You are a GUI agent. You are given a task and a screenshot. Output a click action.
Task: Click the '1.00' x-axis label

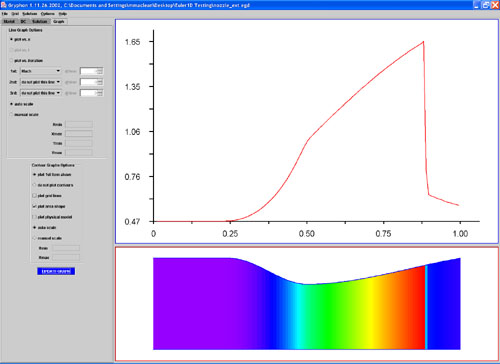click(x=460, y=234)
